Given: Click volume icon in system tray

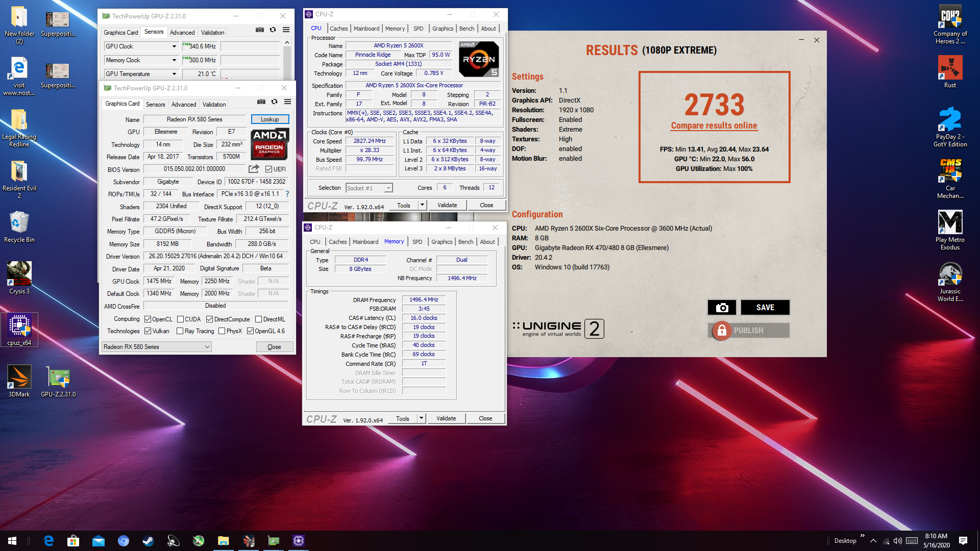Looking at the screenshot, I should click(x=898, y=541).
